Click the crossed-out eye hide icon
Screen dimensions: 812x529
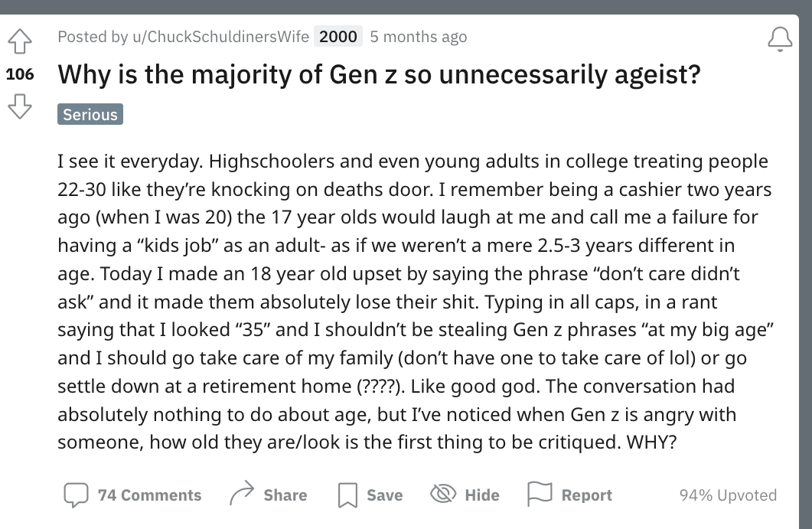443,494
